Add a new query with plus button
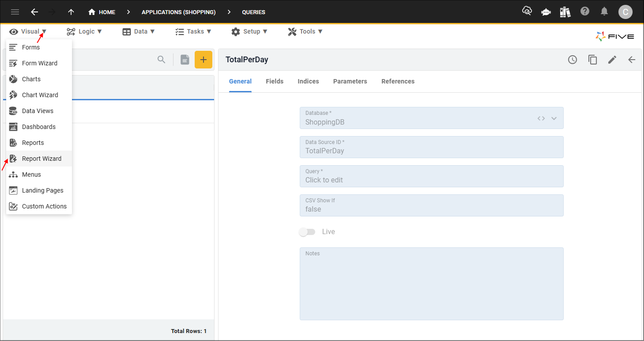This screenshot has width=644, height=341. (x=203, y=60)
